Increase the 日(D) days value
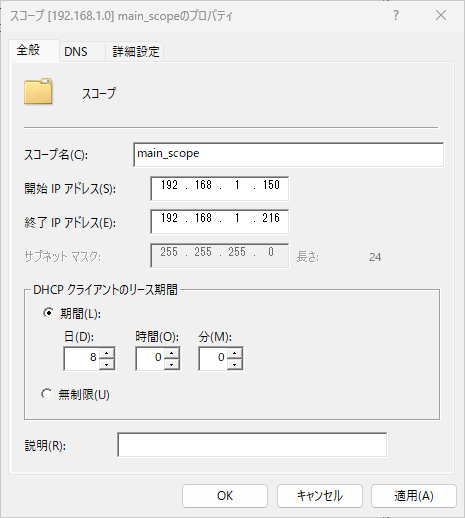This screenshot has width=465, height=518. pos(107,353)
